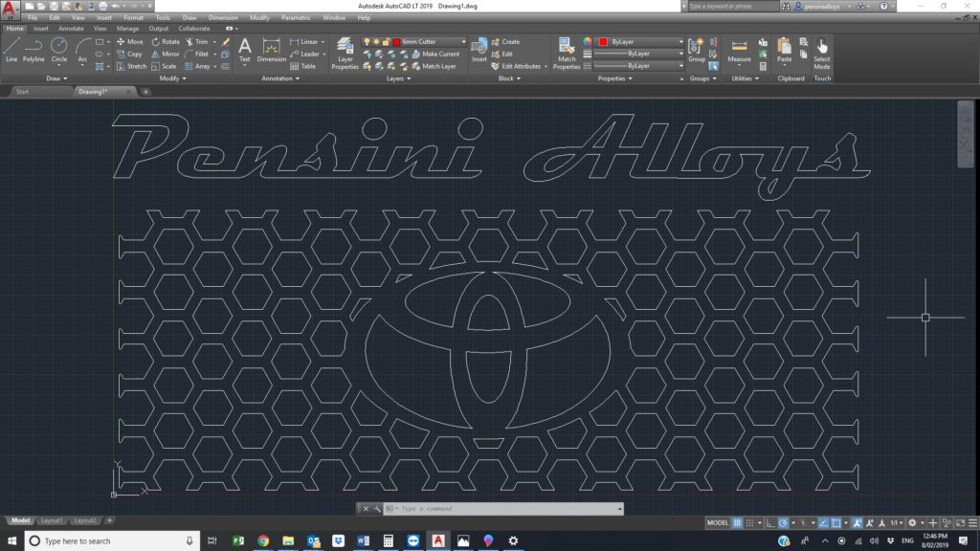Viewport: 980px width, 551px height.
Task: Apply the Fillet tool
Action: coord(197,54)
